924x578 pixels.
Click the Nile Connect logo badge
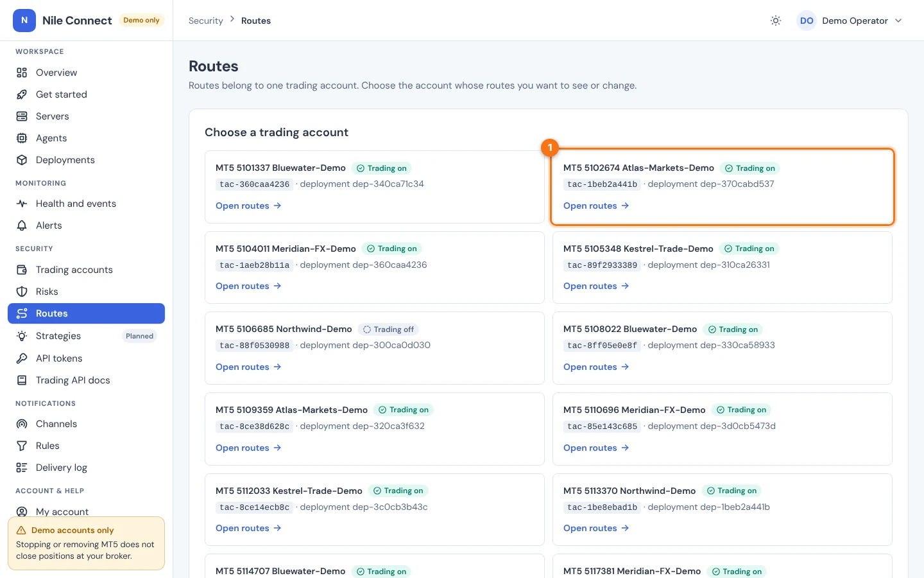pyautogui.click(x=24, y=21)
